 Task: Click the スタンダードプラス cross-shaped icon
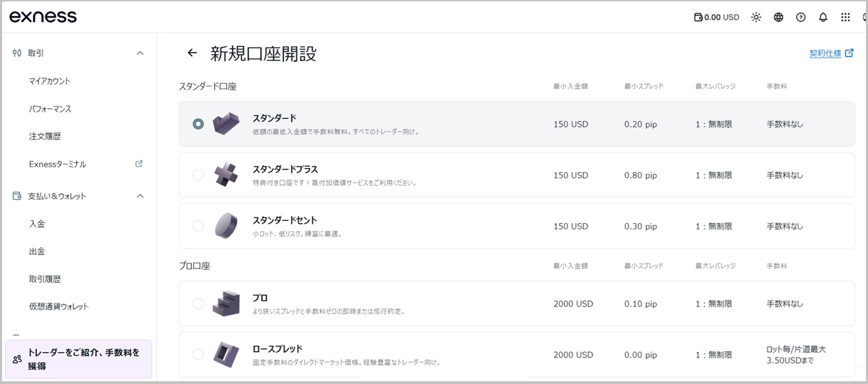(x=226, y=174)
